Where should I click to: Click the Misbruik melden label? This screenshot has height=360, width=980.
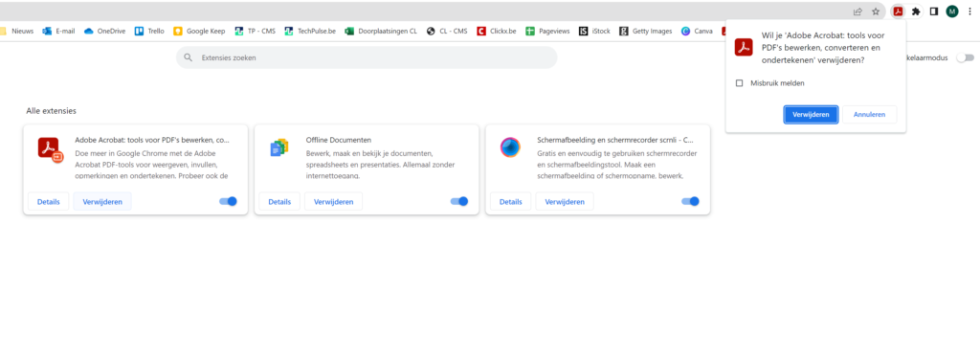coord(777,83)
